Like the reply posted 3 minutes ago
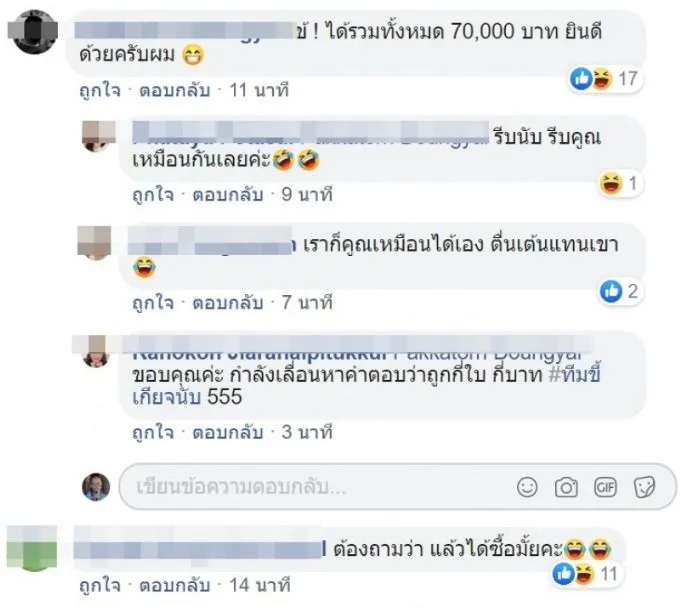The image size is (692, 607). coord(153,432)
